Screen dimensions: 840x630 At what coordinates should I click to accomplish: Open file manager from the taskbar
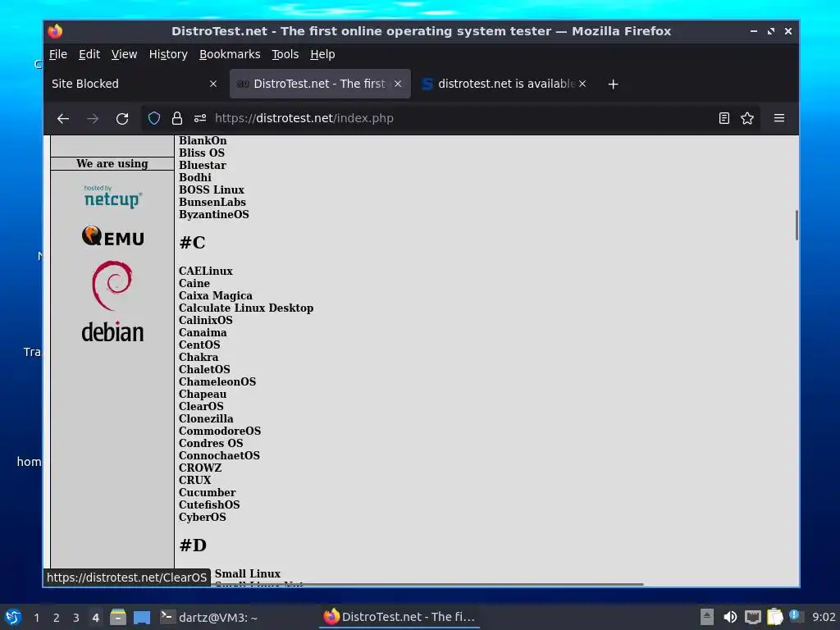pyautogui.click(x=118, y=617)
